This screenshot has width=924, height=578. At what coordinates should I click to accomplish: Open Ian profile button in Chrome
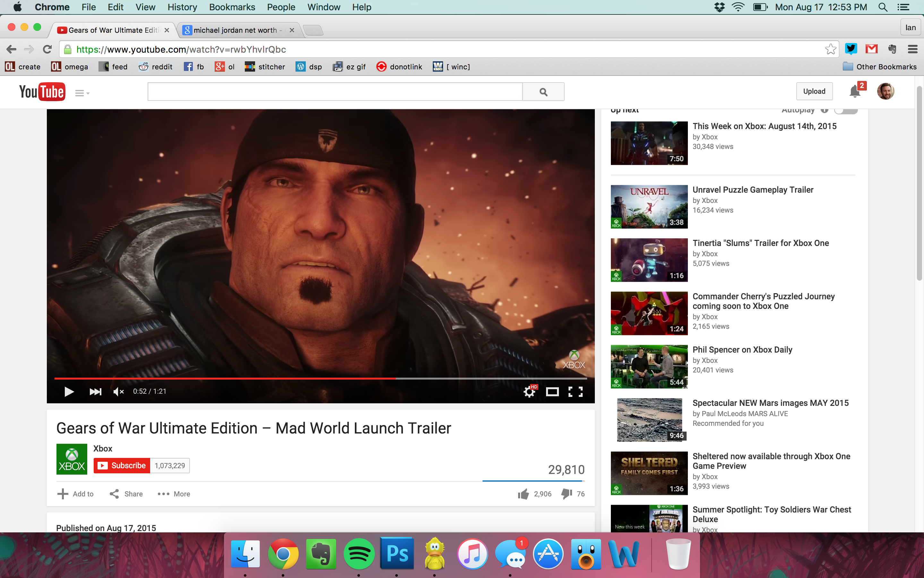[910, 28]
